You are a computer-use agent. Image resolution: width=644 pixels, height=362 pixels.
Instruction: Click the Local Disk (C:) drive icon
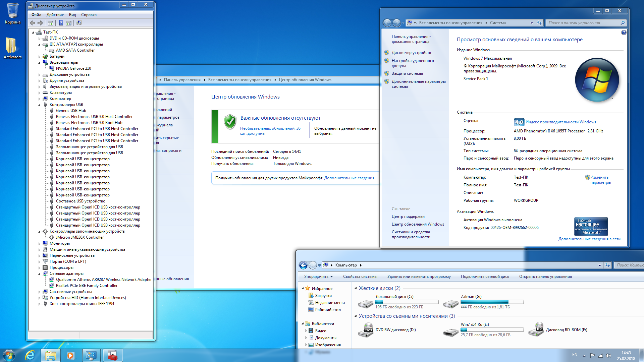366,303
